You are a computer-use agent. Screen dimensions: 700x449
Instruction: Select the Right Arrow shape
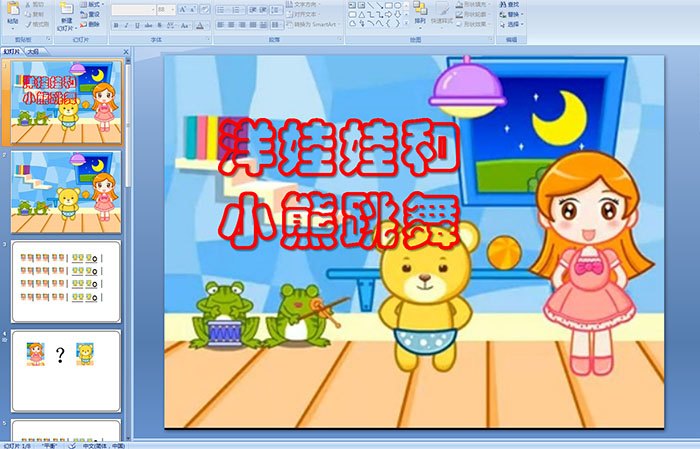tap(388, 15)
